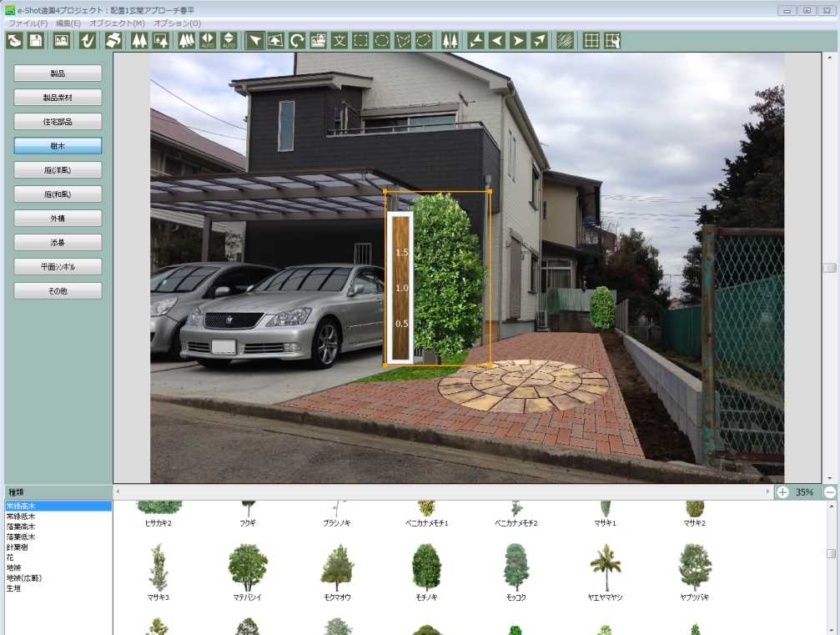Open the ファイル(F) menu
Screen dimensions: 840x635
(x=28, y=23)
